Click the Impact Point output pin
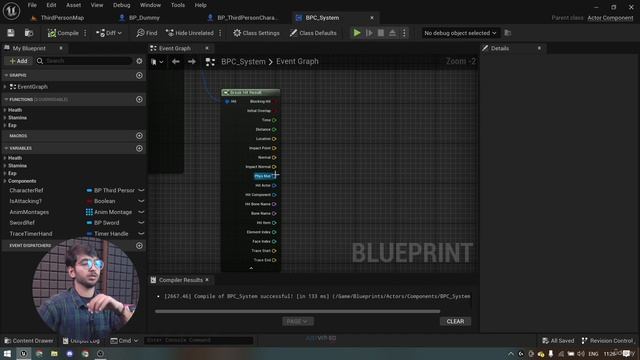The image size is (640, 360). (x=274, y=148)
